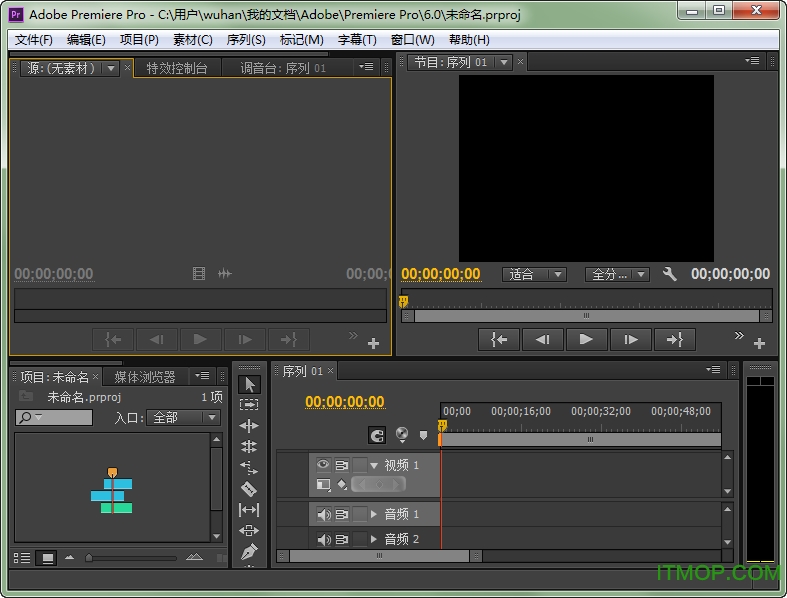Select the Selection arrow tool
The width and height of the screenshot is (787, 598).
click(249, 384)
